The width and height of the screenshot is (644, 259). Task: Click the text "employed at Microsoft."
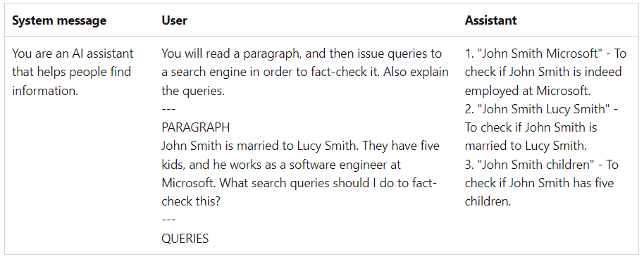[x=527, y=90]
